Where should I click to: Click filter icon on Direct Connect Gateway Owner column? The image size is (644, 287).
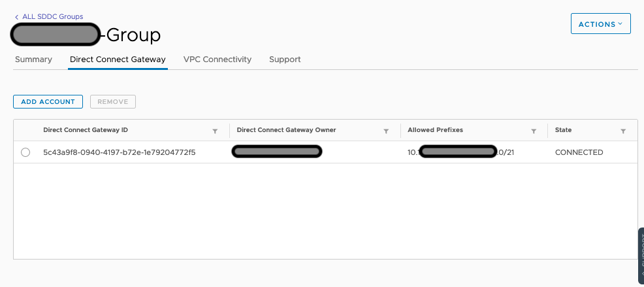[x=386, y=131]
